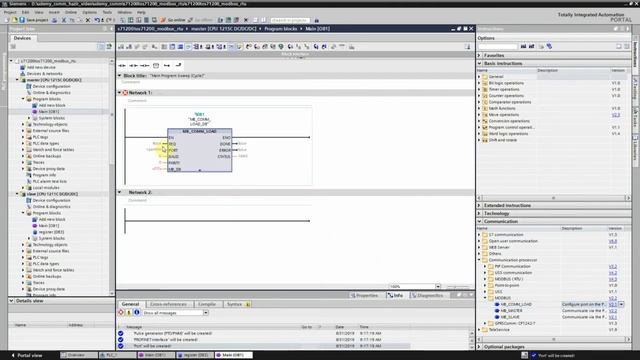Insert an empty box from favorites bar
Screen dimensions: 640x360
156,65
